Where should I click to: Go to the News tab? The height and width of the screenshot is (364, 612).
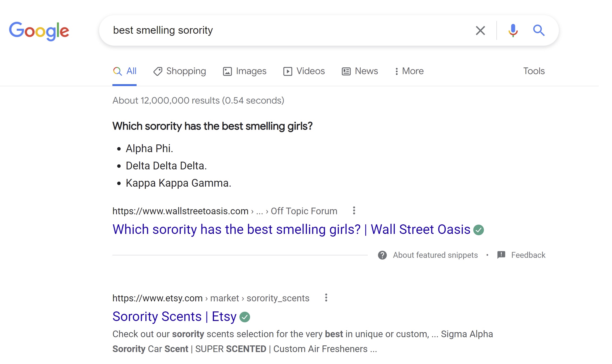coord(360,71)
